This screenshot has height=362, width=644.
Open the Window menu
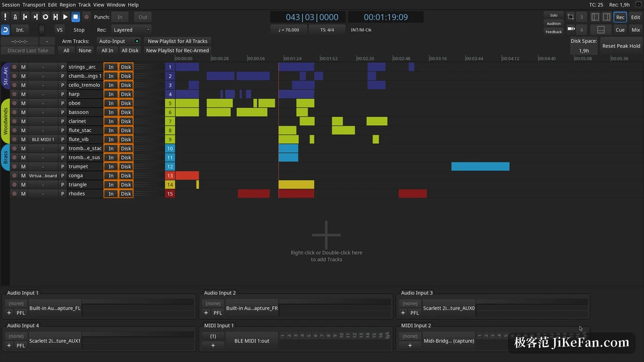pyautogui.click(x=116, y=5)
